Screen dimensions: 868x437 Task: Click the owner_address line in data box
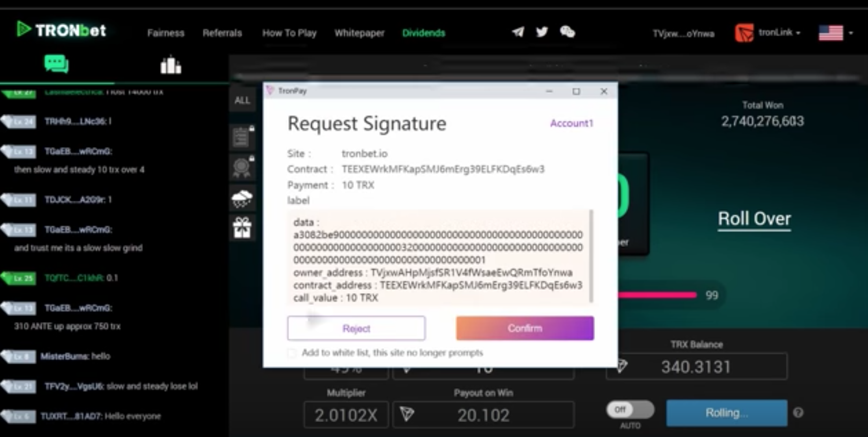coord(433,272)
